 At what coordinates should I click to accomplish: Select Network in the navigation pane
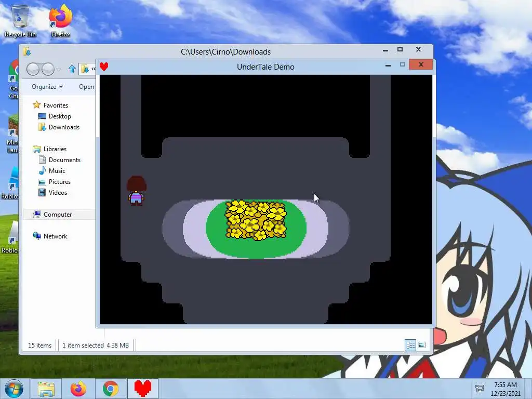coord(55,236)
